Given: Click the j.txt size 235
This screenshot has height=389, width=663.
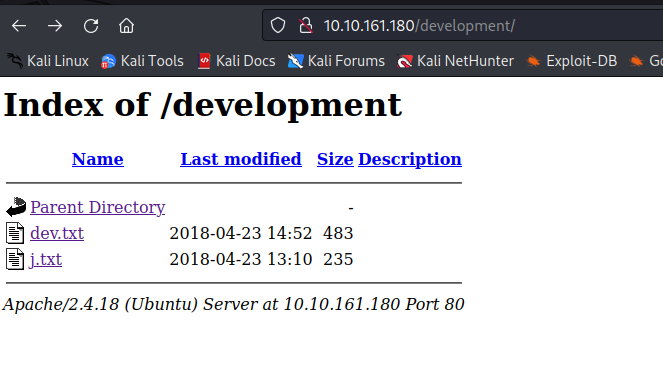Looking at the screenshot, I should [338, 259].
